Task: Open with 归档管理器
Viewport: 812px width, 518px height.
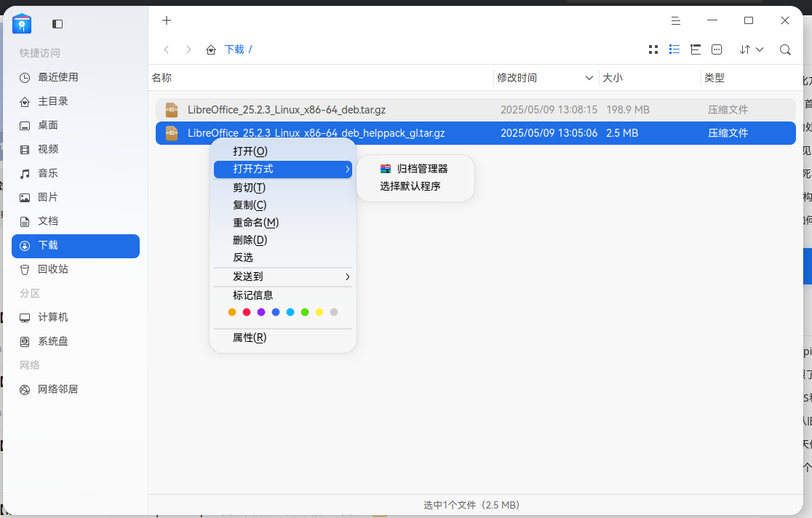Action: (x=415, y=169)
